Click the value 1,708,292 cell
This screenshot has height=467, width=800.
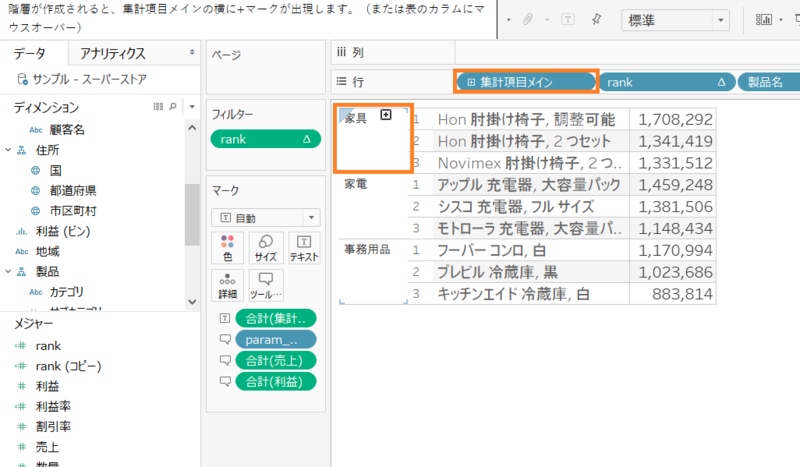point(673,119)
